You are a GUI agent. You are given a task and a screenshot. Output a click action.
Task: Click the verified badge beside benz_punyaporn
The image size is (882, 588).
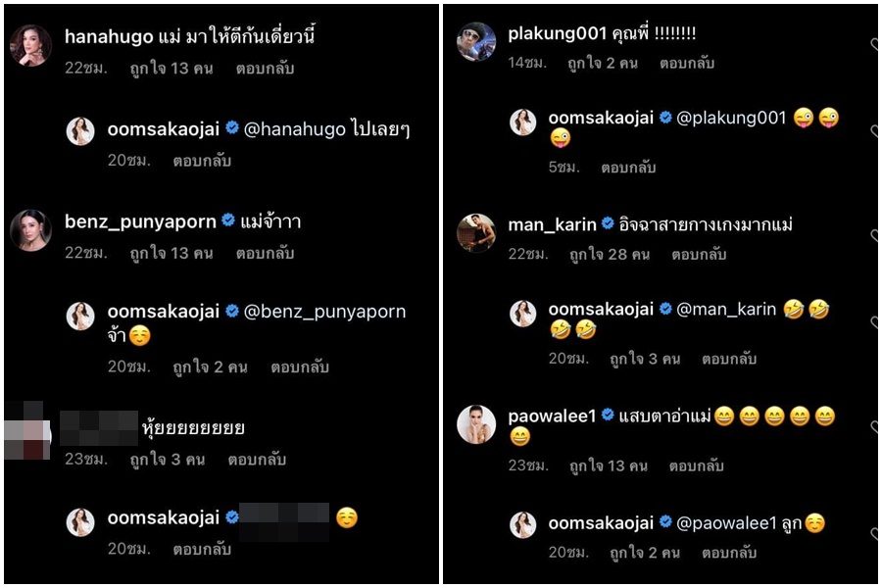[228, 220]
